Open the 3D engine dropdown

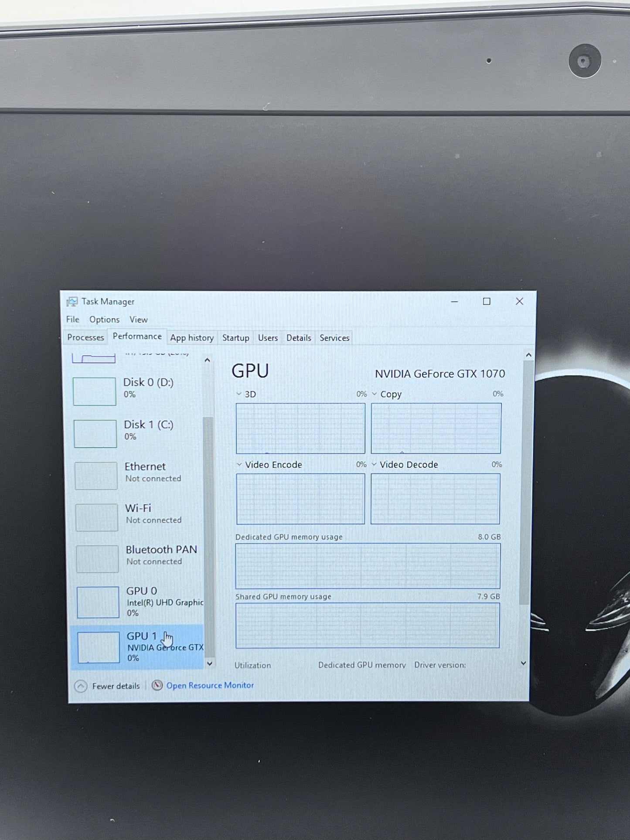(x=239, y=394)
